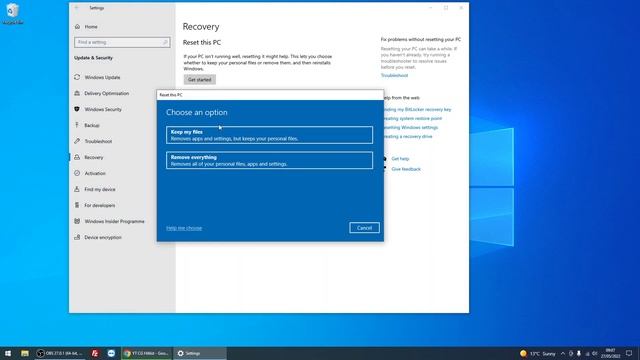
Task: Click Help me choose link
Action: 184,228
